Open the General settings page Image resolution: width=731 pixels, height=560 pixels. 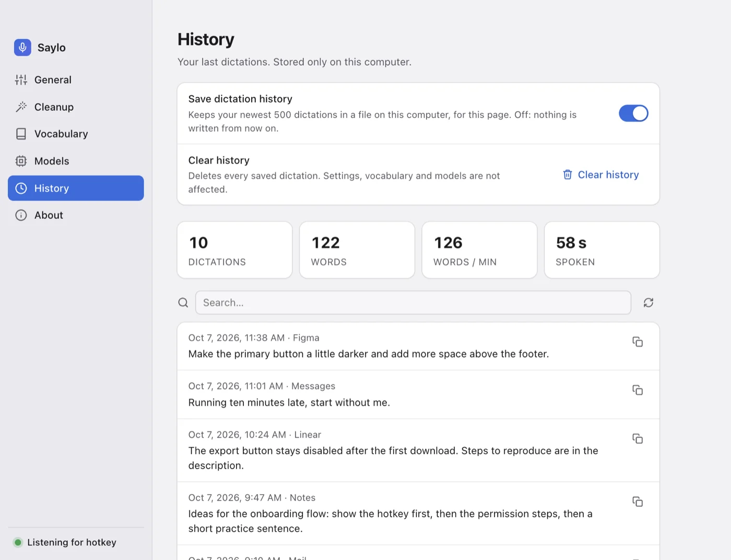coord(76,80)
